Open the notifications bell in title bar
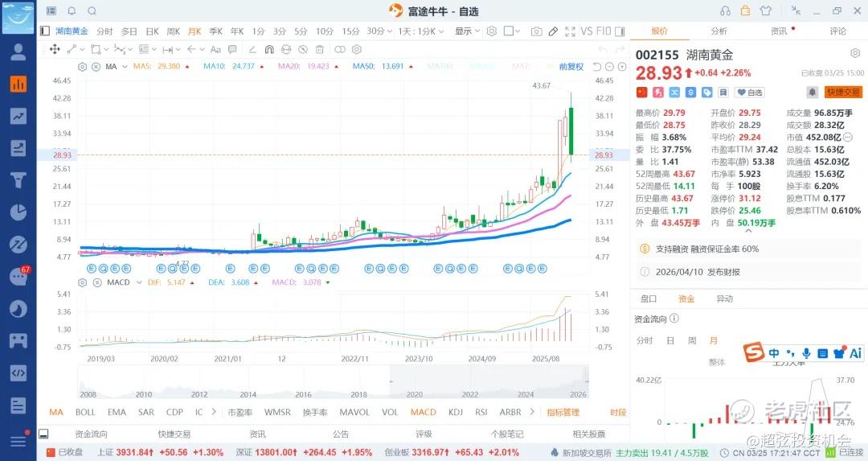Image resolution: width=868 pixels, height=461 pixels. point(72,10)
